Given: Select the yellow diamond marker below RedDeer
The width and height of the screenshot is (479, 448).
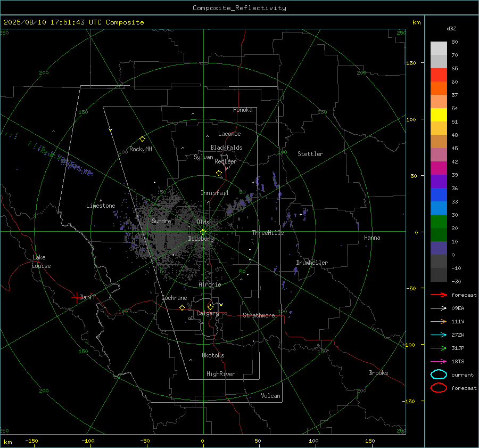Looking at the screenshot, I should point(219,173).
